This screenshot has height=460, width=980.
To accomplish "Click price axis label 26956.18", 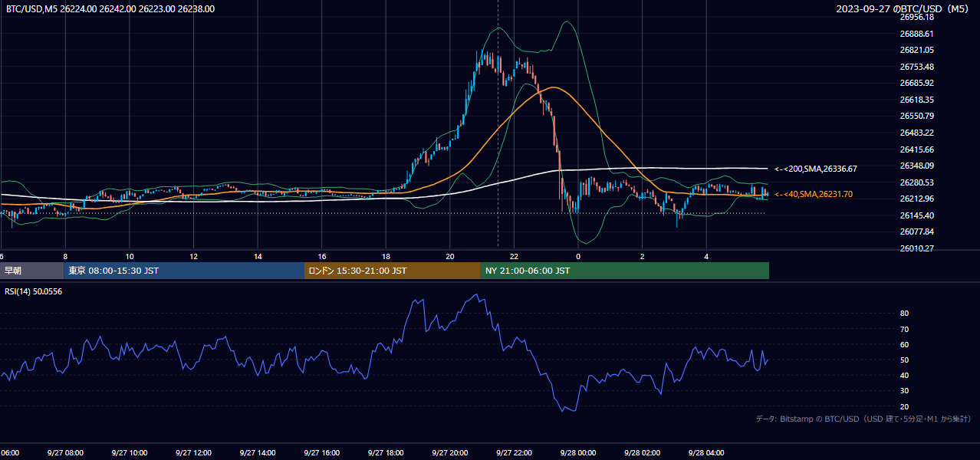I will 916,17.
